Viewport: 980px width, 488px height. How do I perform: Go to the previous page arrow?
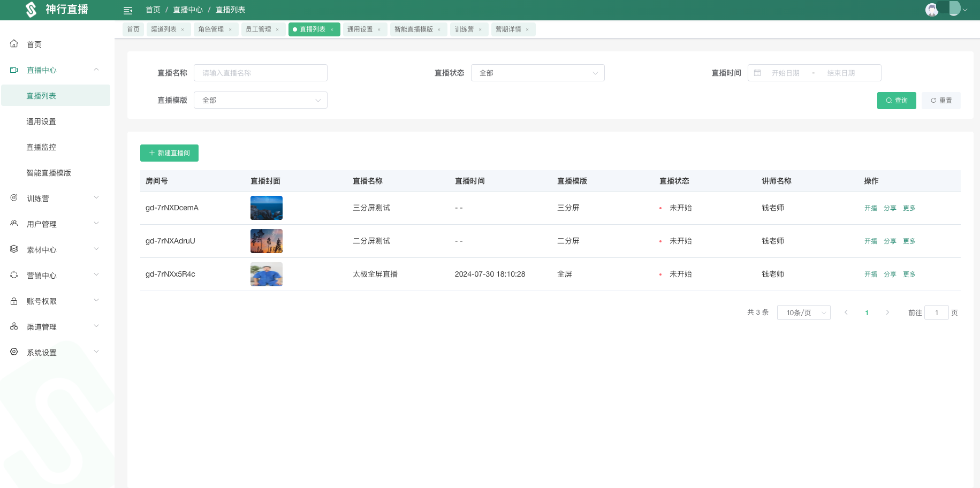coord(846,312)
